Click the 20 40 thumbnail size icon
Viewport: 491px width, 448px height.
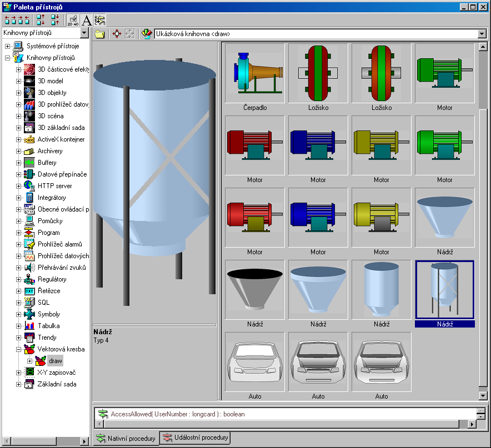click(73, 21)
